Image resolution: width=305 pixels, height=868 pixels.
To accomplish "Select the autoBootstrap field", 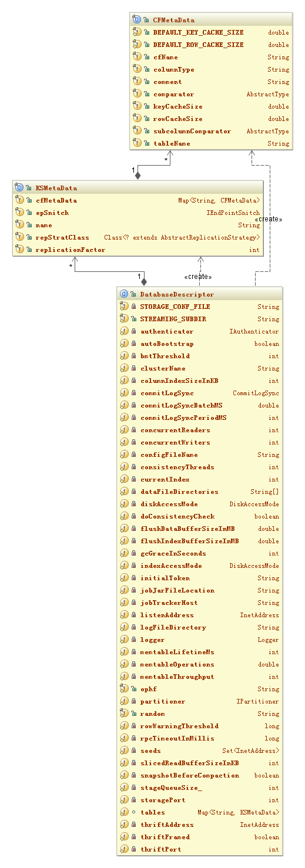I will coord(200,344).
